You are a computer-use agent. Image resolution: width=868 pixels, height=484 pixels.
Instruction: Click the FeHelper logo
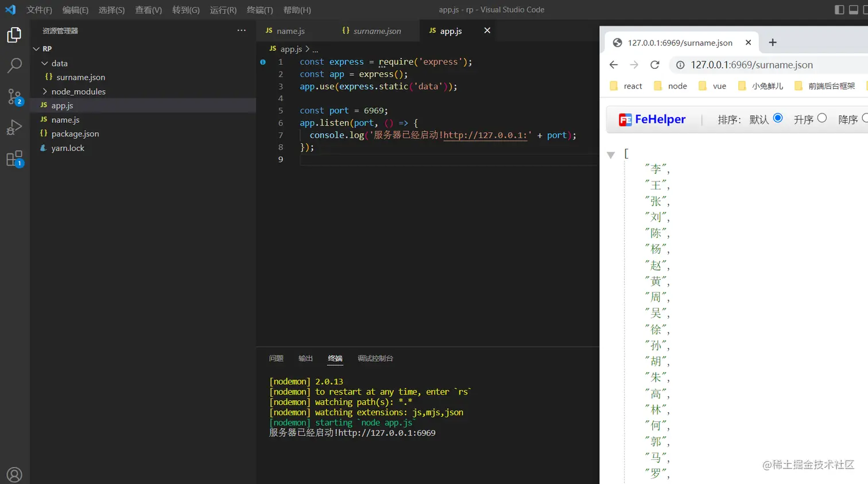pos(652,119)
